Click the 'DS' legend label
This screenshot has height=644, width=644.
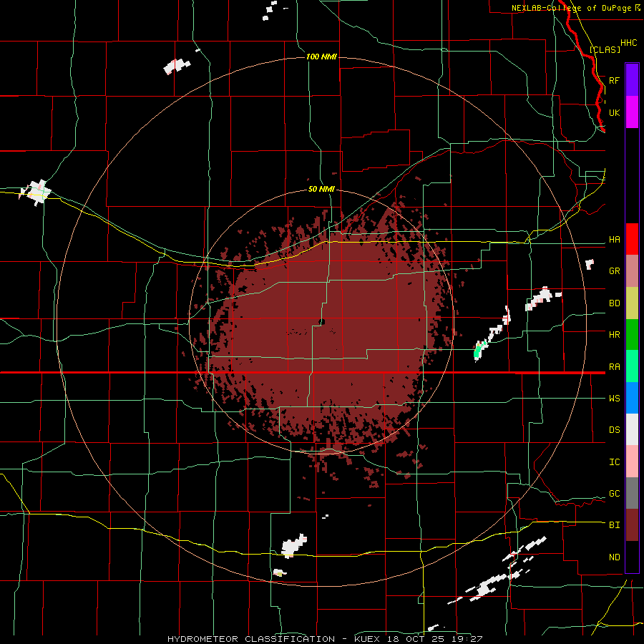[x=615, y=430]
